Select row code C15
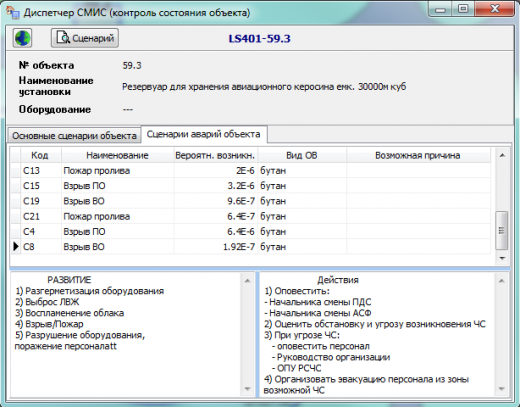Image resolution: width=520 pixels, height=407 pixels. point(31,186)
